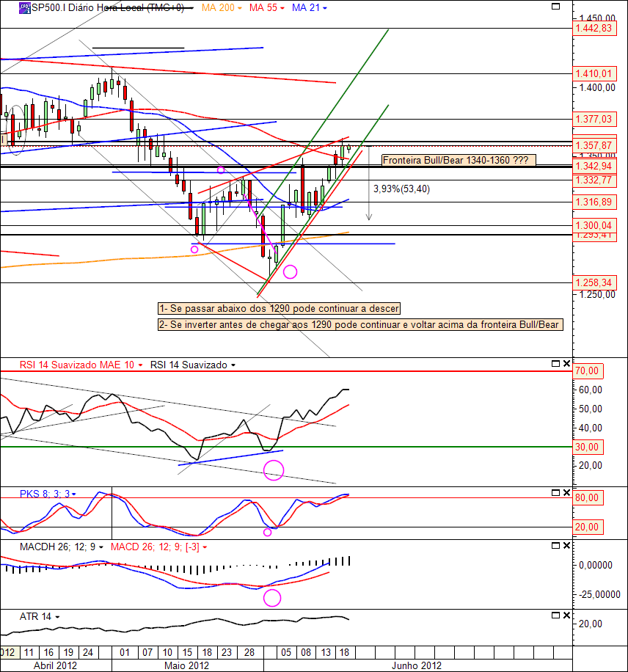
Task: Select the 1.316,89 price level label
Action: point(594,202)
